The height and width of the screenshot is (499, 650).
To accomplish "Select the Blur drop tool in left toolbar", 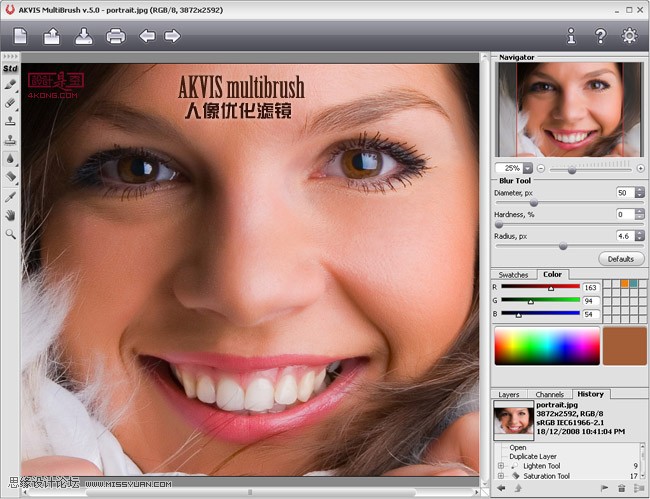I will (10, 158).
